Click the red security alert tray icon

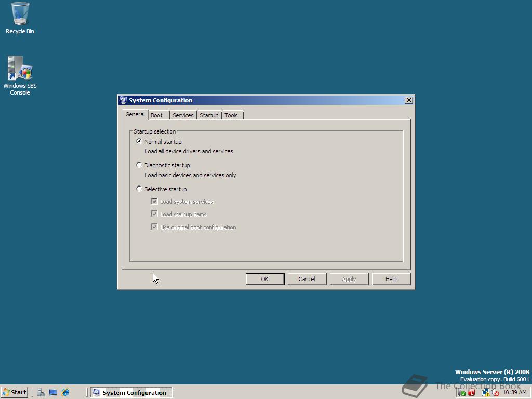point(472,393)
